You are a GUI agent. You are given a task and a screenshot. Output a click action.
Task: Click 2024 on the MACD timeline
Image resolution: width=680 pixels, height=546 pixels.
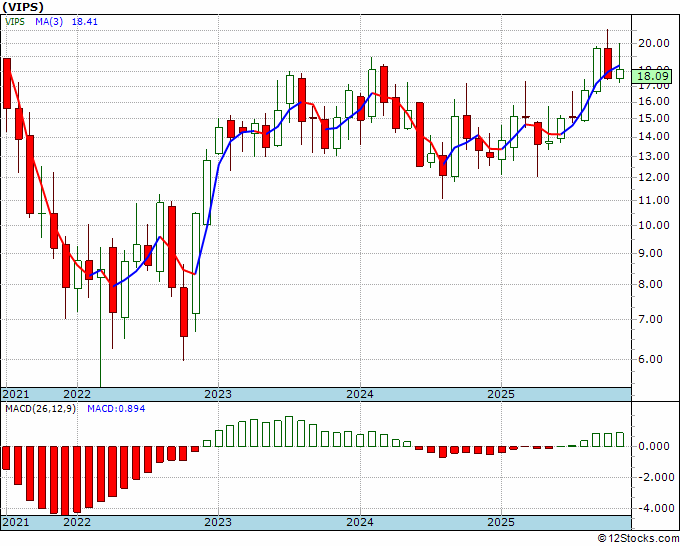pos(360,522)
